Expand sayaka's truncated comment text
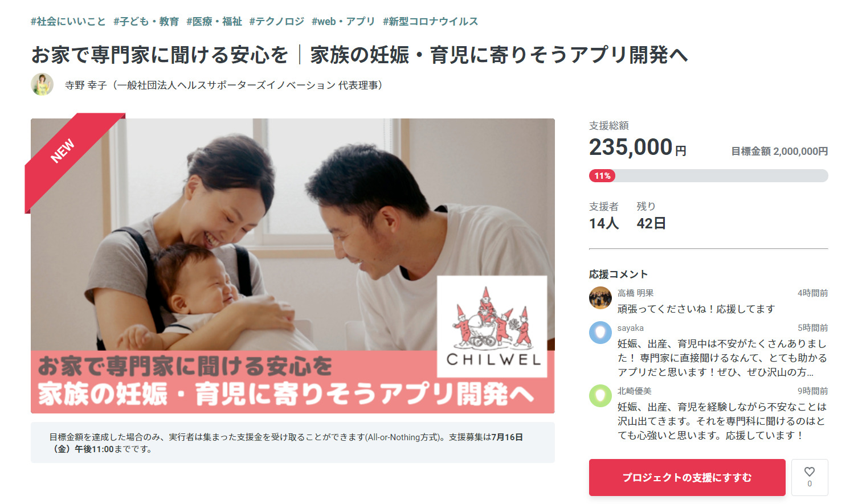The height and width of the screenshot is (504, 858). tap(722, 358)
